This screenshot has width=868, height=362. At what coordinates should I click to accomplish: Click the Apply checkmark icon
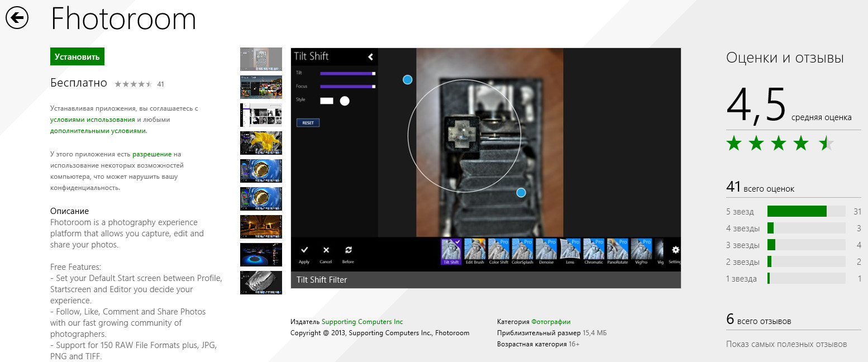click(304, 250)
